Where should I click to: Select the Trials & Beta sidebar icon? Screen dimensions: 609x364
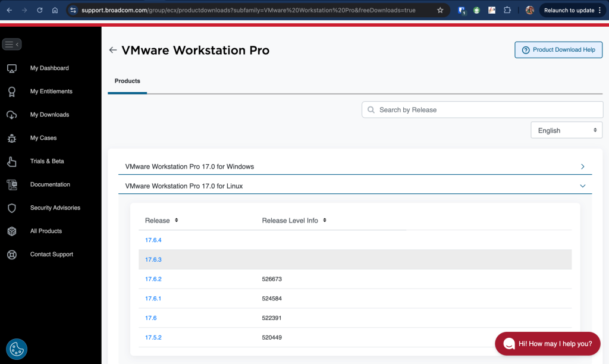(x=12, y=161)
